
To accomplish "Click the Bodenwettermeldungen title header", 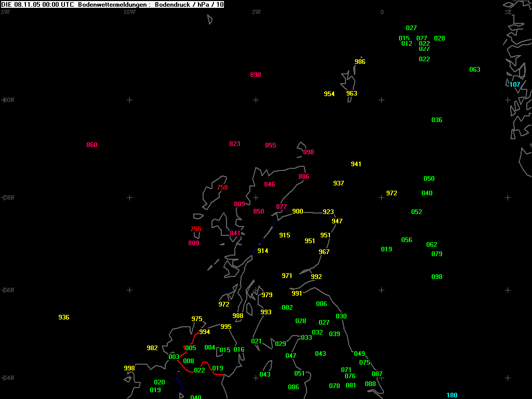I will pyautogui.click(x=112, y=4).
